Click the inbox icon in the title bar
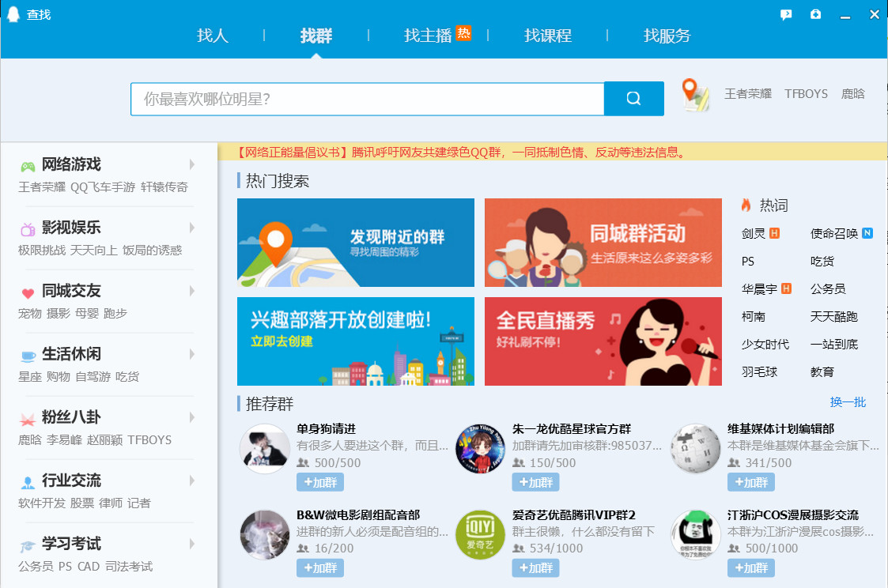The height and width of the screenshot is (588, 888). click(815, 14)
